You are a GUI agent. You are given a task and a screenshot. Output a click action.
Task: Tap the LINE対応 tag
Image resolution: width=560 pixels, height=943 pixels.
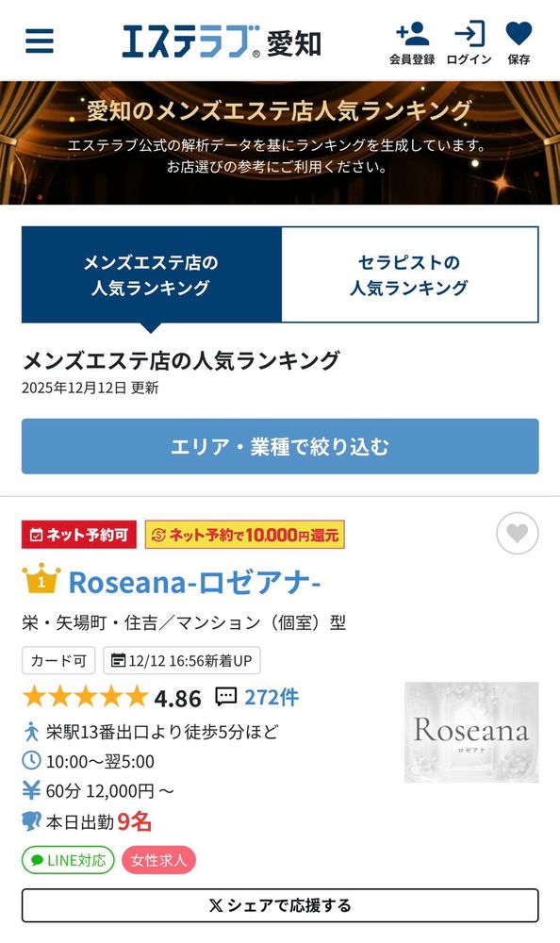tap(68, 860)
